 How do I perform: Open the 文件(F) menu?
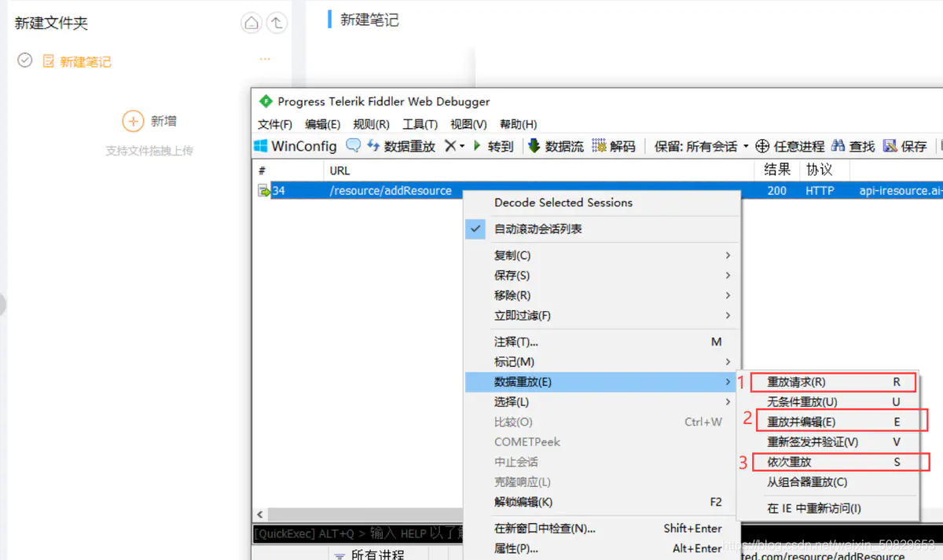coord(275,124)
